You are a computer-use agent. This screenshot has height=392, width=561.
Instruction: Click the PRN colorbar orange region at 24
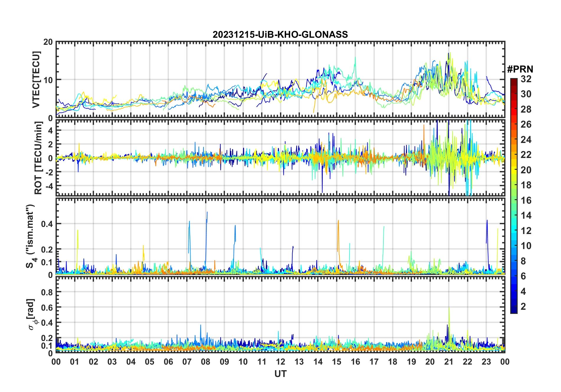click(514, 139)
